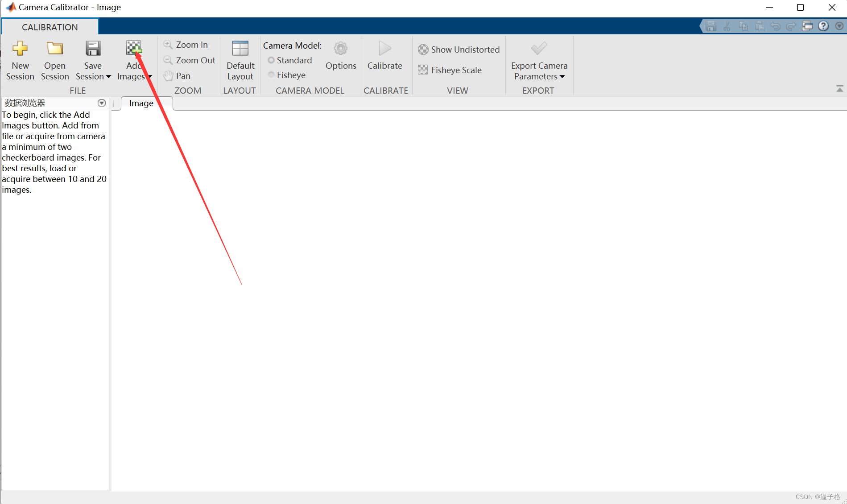The width and height of the screenshot is (847, 504).
Task: Toggle Show Undistorted view
Action: tap(459, 50)
